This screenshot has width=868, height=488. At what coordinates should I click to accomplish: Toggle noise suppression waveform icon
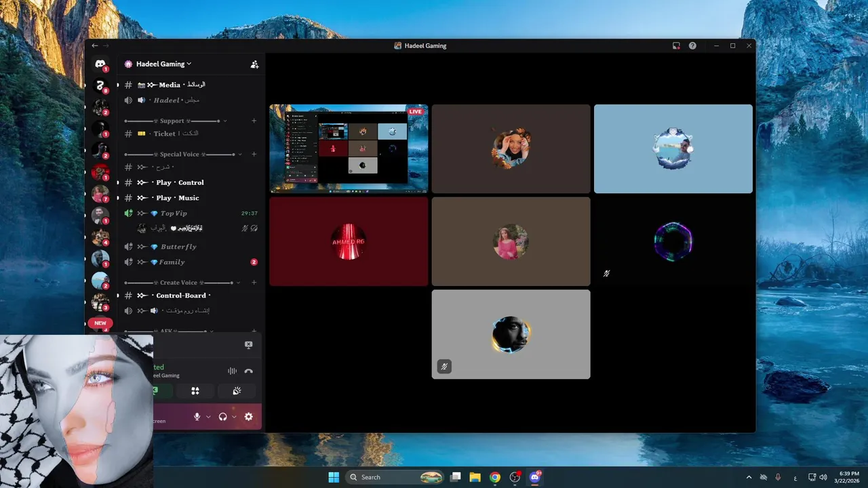click(x=232, y=371)
